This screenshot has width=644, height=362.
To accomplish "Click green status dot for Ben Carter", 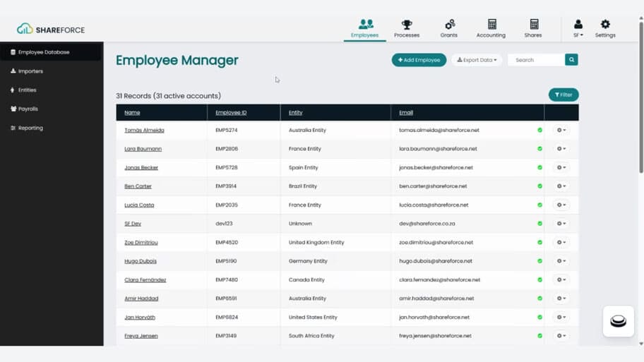I will coord(539,186).
